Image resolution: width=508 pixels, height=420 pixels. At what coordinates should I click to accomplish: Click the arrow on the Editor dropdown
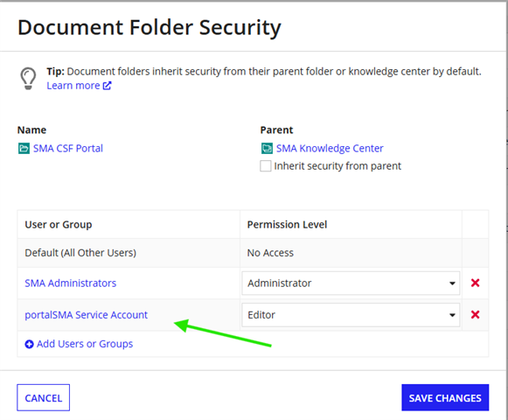[x=452, y=315]
